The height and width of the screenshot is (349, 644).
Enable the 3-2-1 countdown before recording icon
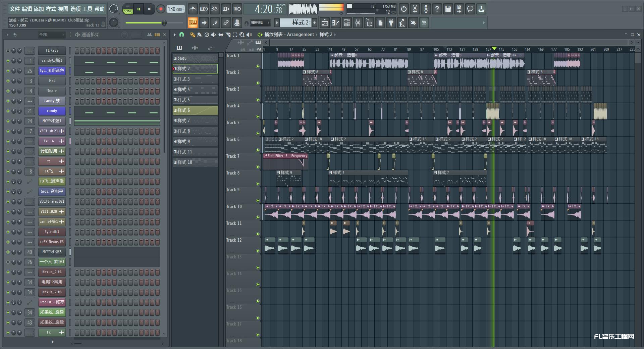coord(215,9)
